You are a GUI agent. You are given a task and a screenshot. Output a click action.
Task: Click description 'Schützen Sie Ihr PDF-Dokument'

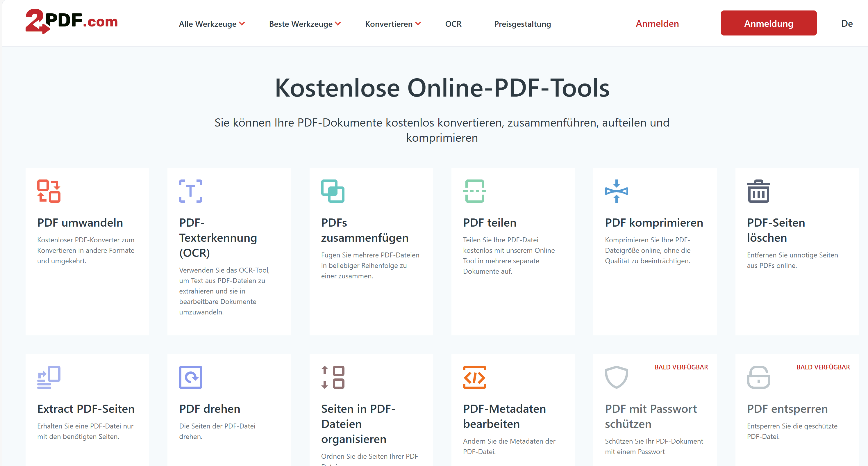654,446
